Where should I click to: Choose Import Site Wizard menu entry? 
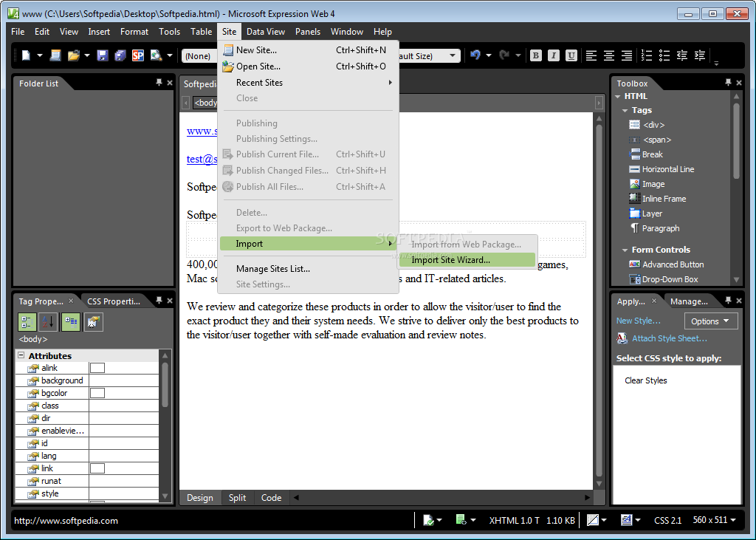tap(467, 260)
